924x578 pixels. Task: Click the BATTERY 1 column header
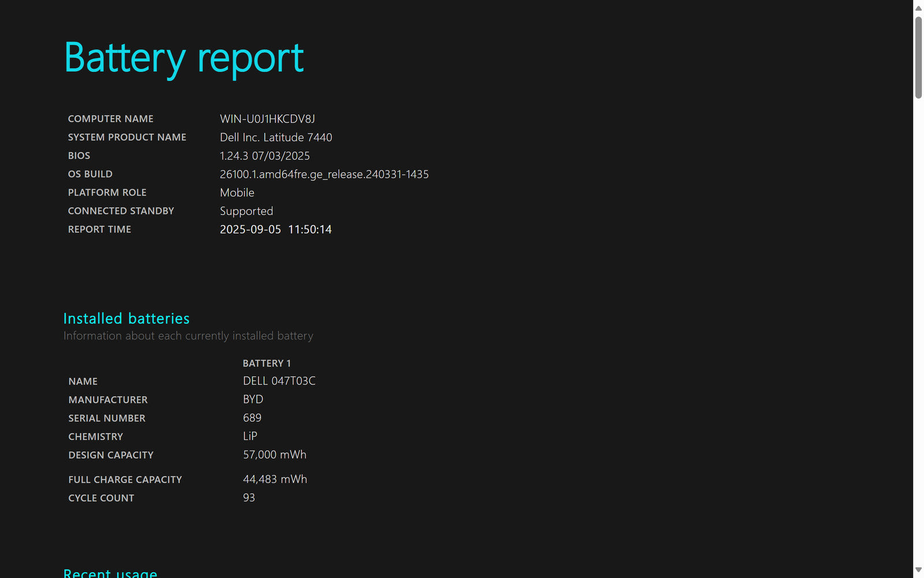267,364
